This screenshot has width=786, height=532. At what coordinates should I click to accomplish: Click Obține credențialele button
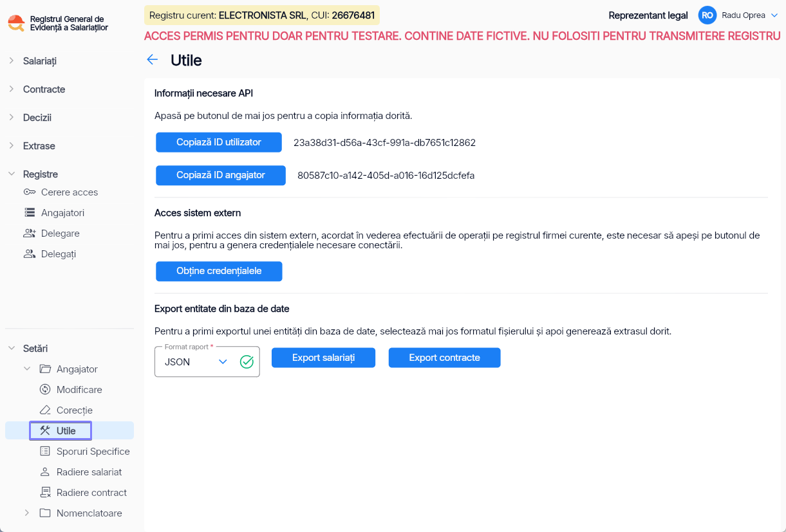tap(219, 271)
